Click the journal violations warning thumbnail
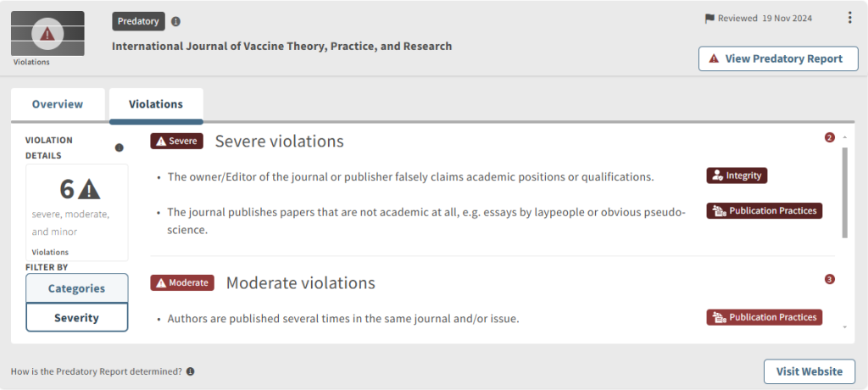 47,34
